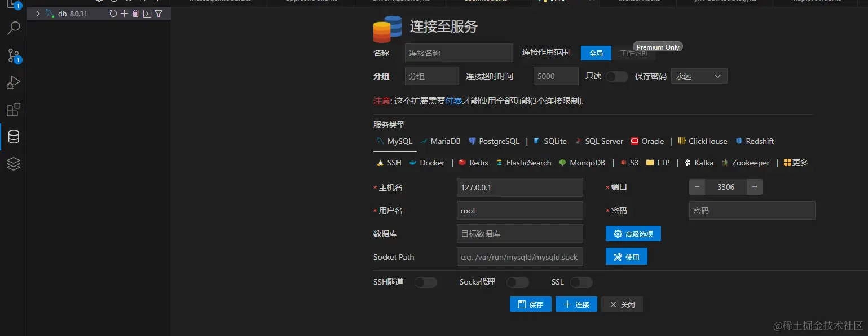Open the Search view in activity bar
This screenshot has width=868, height=336.
14,28
